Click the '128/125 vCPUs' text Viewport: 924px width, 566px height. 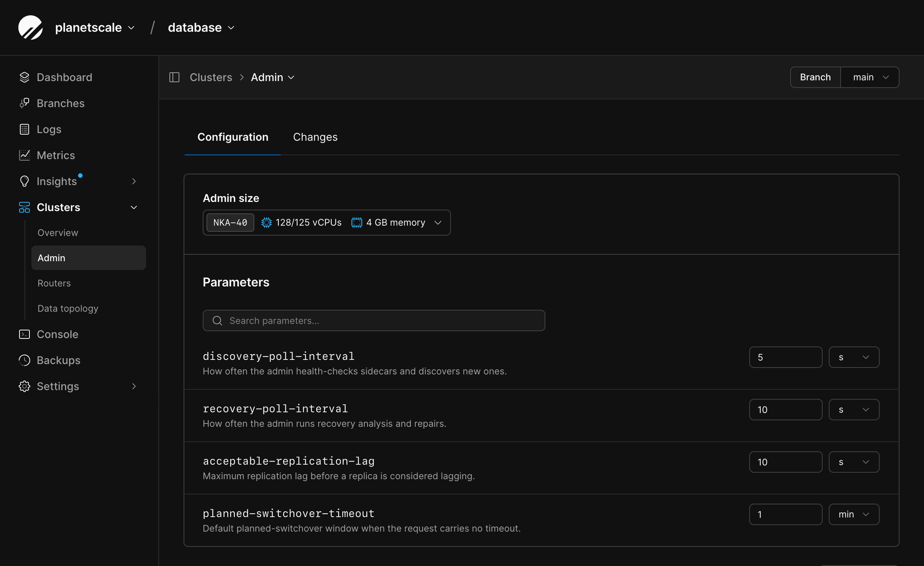click(x=309, y=223)
